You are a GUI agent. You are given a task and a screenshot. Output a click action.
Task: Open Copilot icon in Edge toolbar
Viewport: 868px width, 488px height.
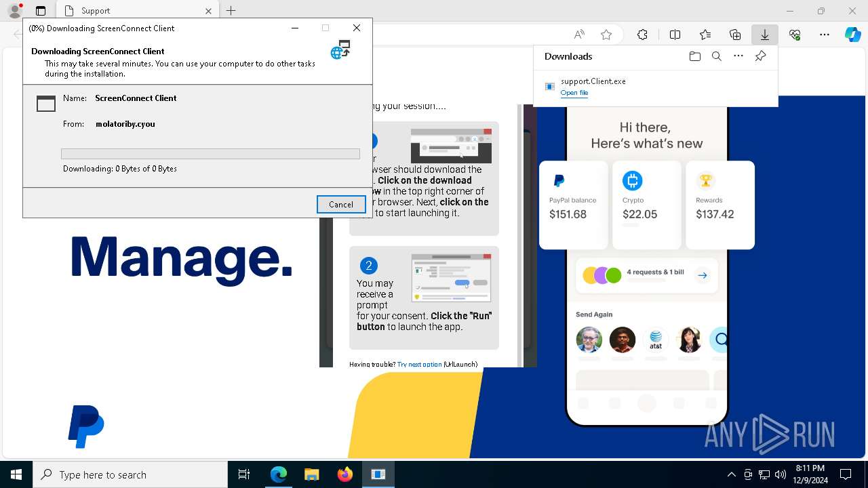(x=852, y=35)
